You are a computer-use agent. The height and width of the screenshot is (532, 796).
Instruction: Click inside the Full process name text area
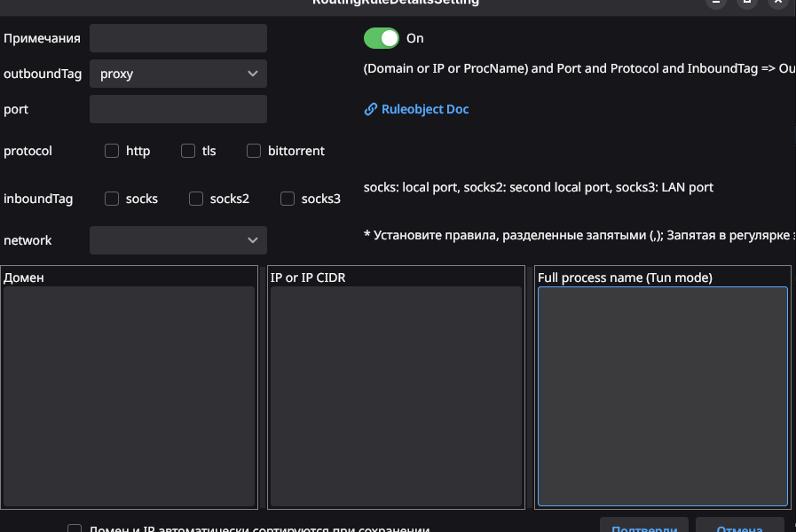tap(663, 396)
